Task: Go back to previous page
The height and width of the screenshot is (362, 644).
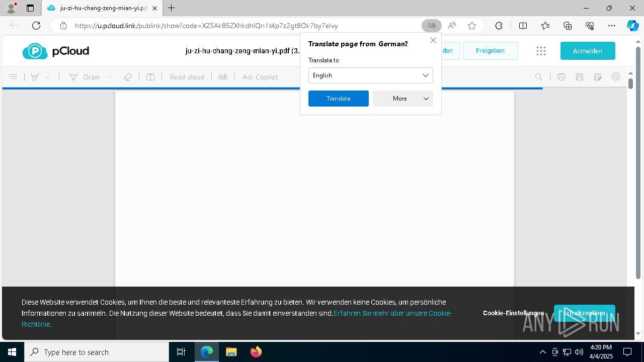Action: pyautogui.click(x=14, y=26)
